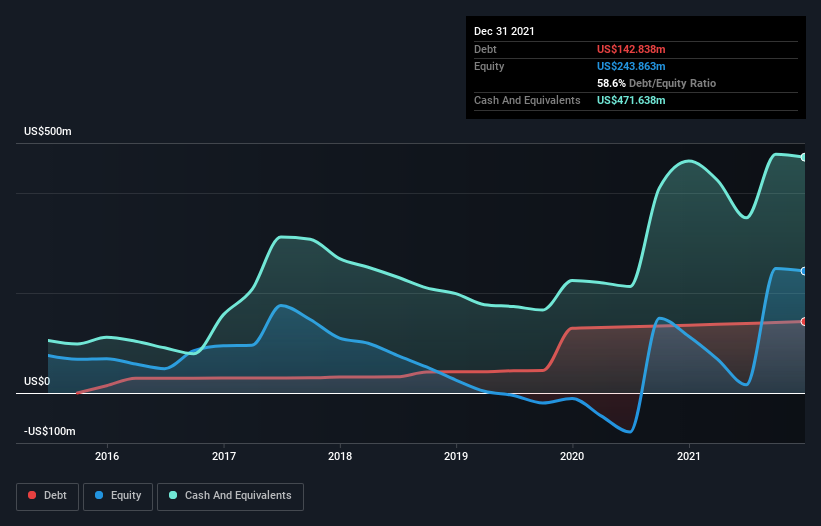The image size is (821, 526).
Task: Click the 2018 x-axis label
Action: tap(340, 456)
